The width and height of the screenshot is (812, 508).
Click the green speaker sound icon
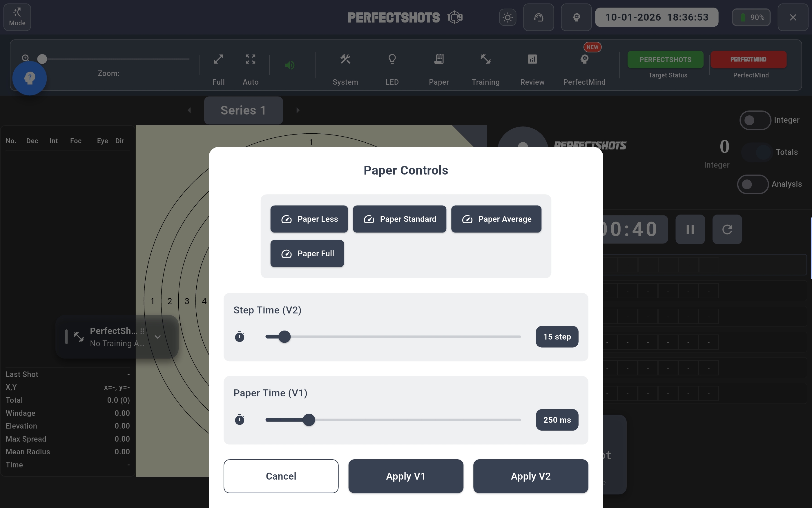[290, 65]
